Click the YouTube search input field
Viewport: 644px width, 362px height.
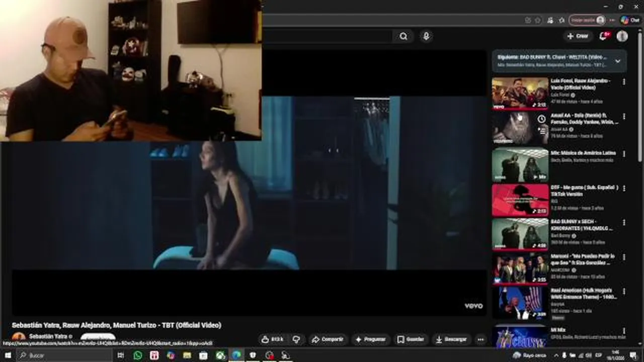click(327, 36)
